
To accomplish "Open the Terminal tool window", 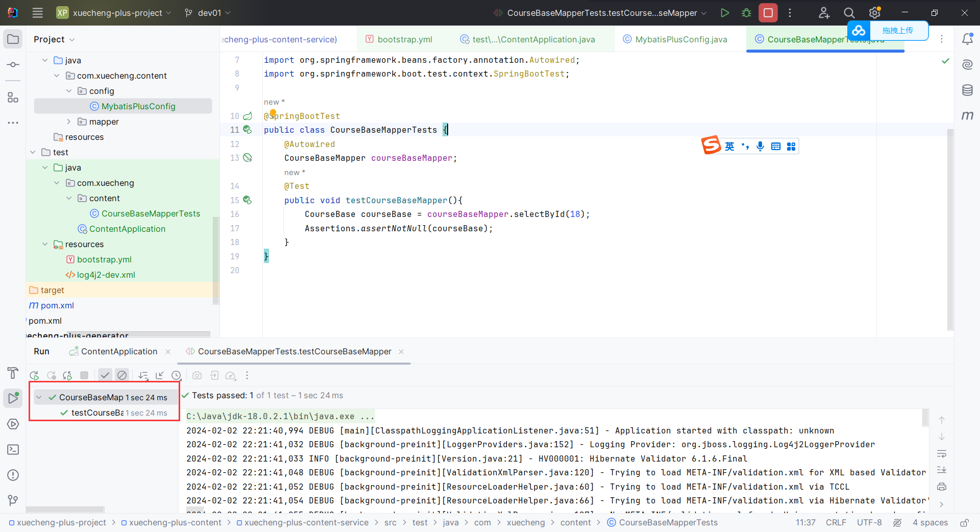I will [13, 450].
